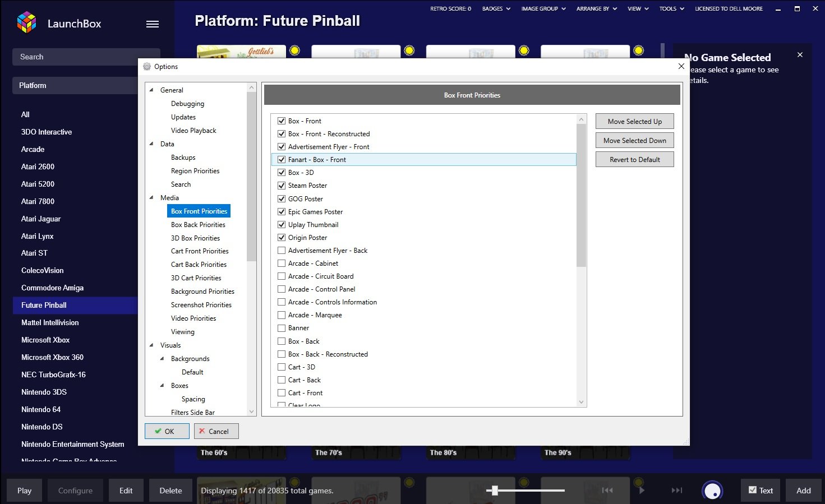This screenshot has height=504, width=825.
Task: Cancel the Options dialog
Action: pyautogui.click(x=216, y=431)
